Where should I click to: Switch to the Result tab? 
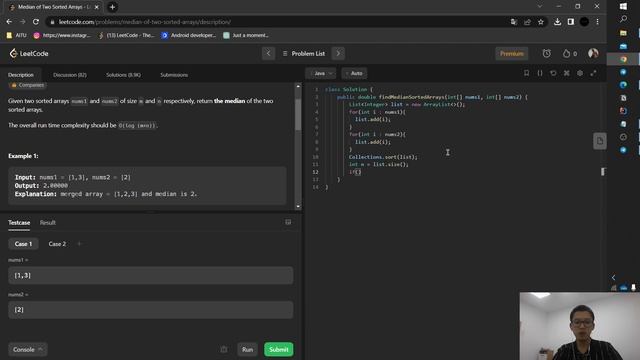(x=48, y=222)
